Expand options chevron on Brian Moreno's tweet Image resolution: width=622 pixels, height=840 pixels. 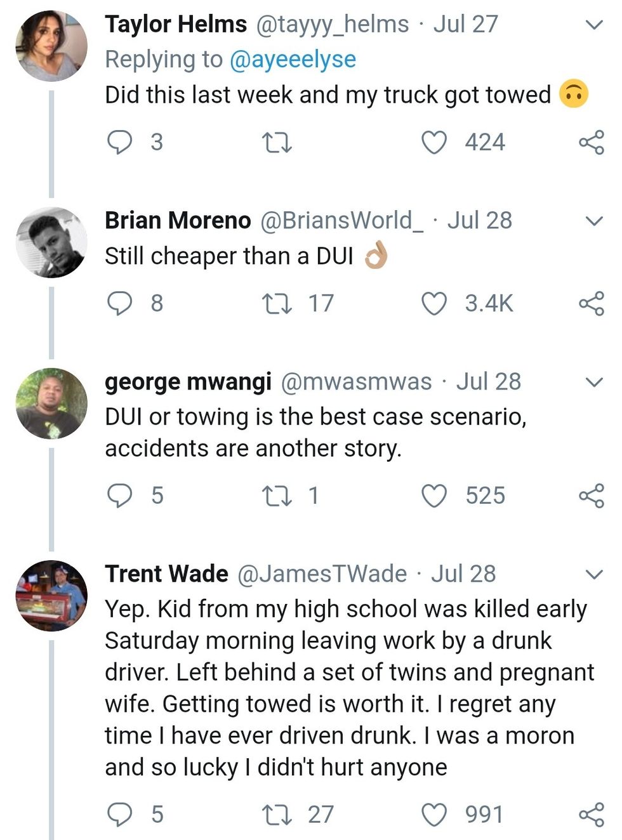[x=593, y=221]
